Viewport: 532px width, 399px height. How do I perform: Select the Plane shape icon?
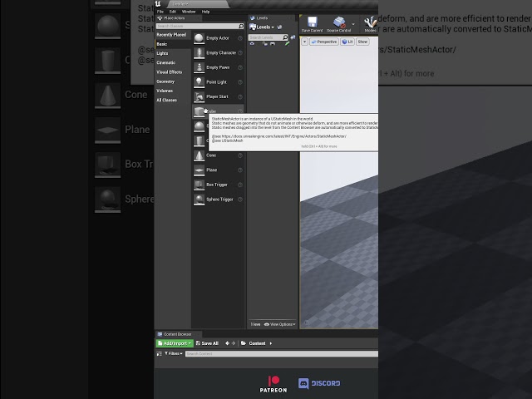pos(199,170)
